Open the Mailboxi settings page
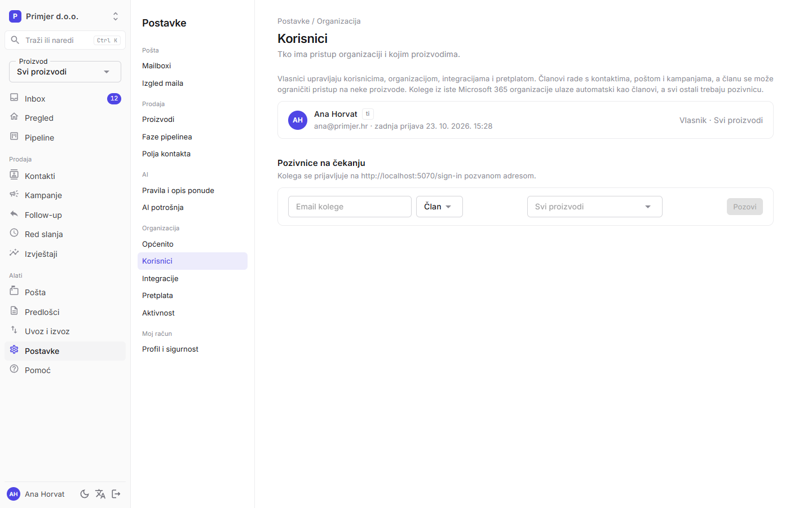 coord(192,65)
